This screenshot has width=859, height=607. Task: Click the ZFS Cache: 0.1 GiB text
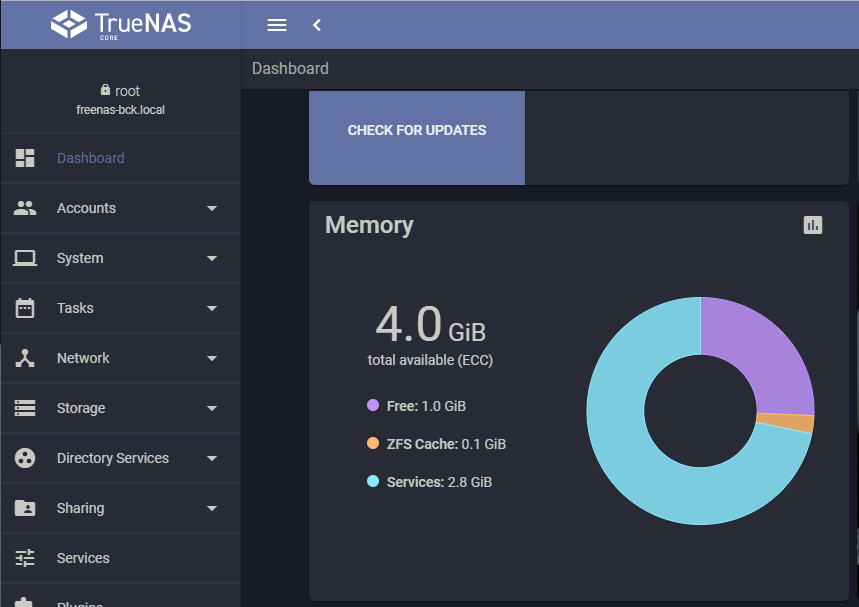446,444
